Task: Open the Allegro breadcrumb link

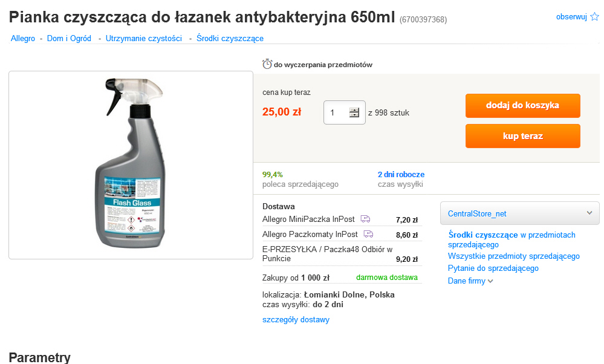Action: tap(23, 38)
